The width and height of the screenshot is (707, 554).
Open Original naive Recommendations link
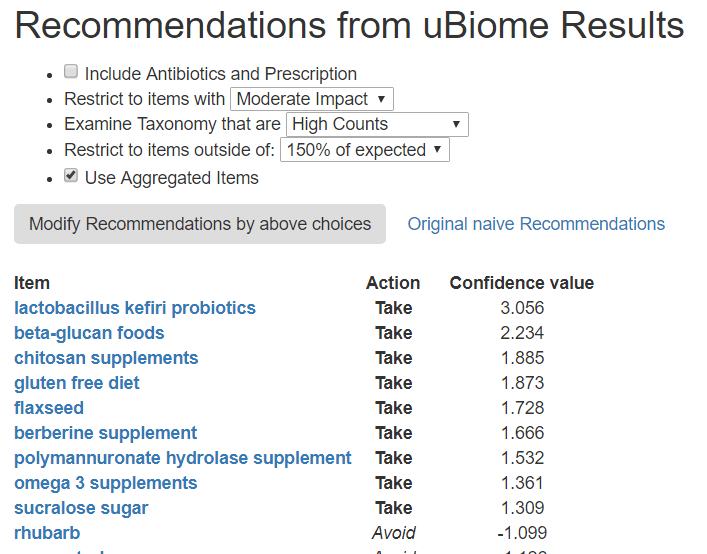point(536,224)
